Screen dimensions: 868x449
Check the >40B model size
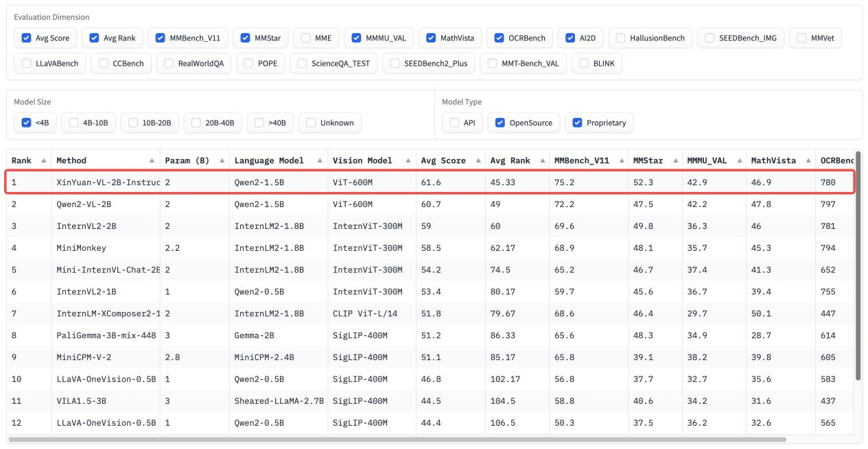pos(259,123)
